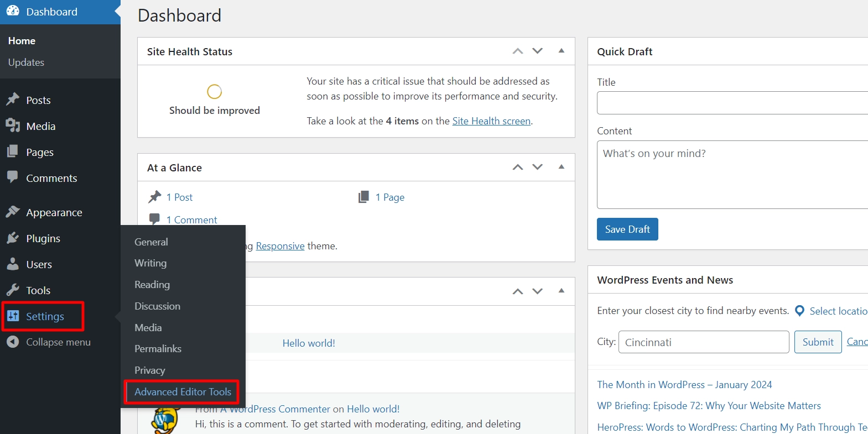Viewport: 868px width, 434px height.
Task: Focus the What's on your mind content box
Action: (732, 175)
